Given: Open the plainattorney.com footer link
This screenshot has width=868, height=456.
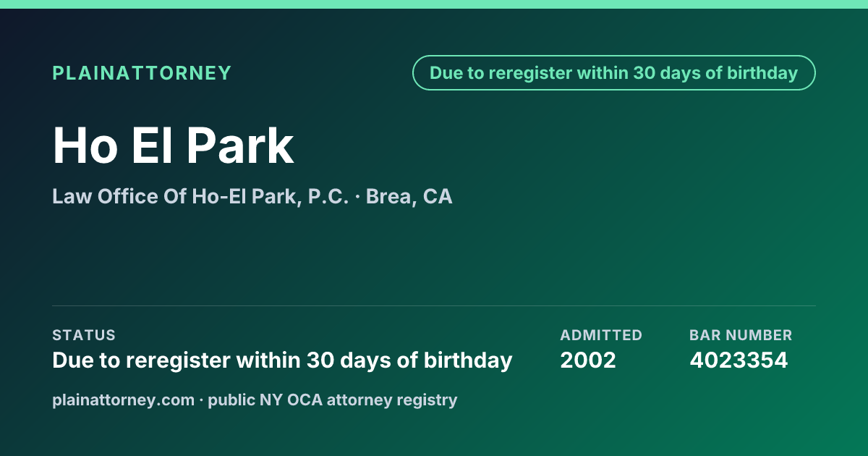Looking at the screenshot, I should coord(124,400).
